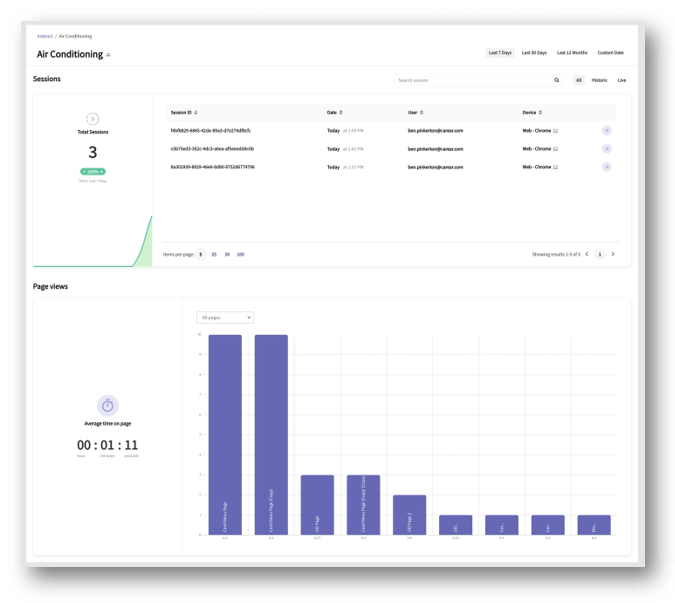This screenshot has width=675, height=603.
Task: Click the Total Sessions play icon
Action: [x=93, y=119]
